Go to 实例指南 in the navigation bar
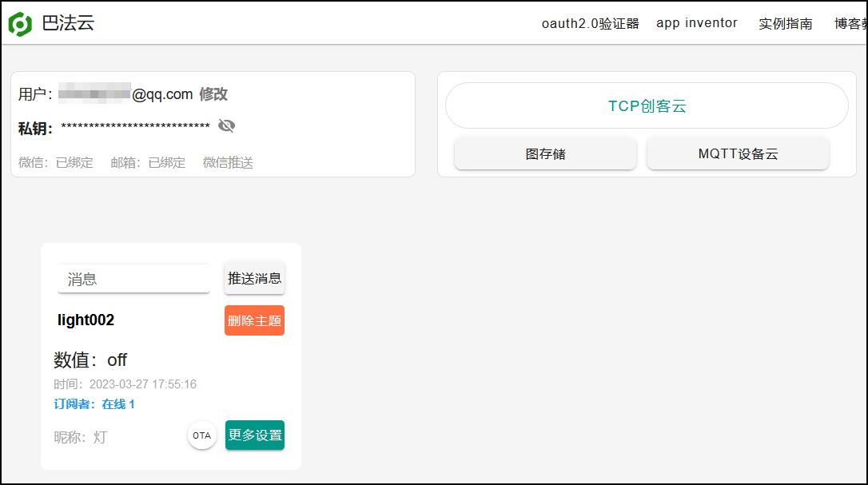 point(786,23)
